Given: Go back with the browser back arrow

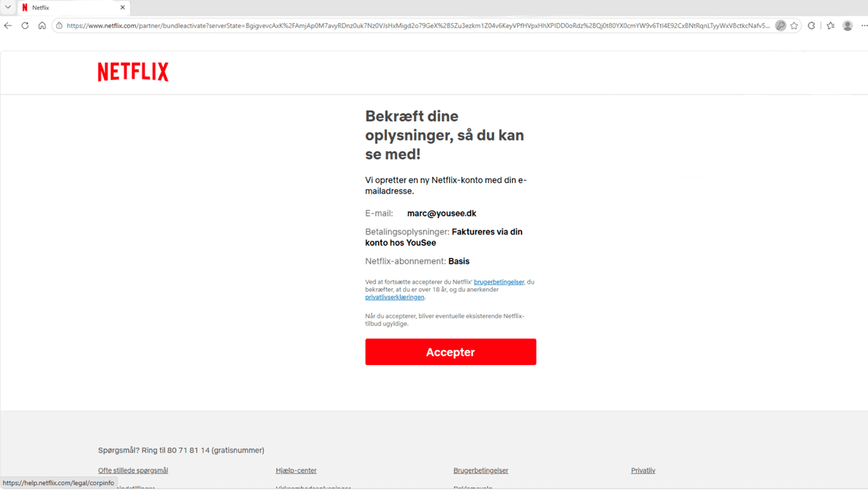Looking at the screenshot, I should 8,25.
